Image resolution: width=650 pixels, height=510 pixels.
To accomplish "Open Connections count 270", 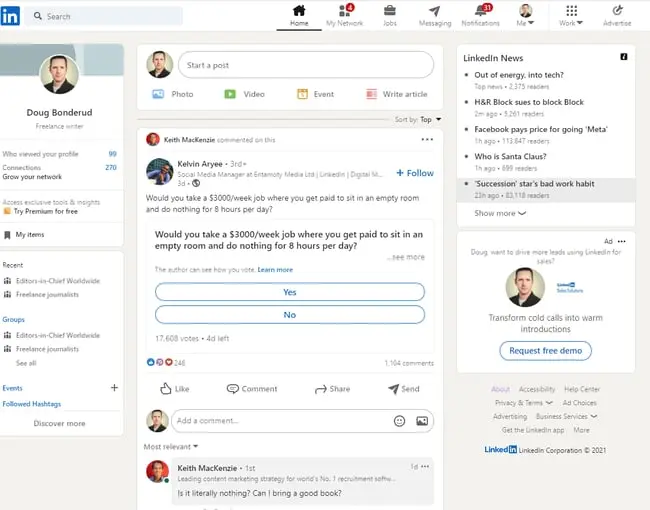I will pos(111,168).
